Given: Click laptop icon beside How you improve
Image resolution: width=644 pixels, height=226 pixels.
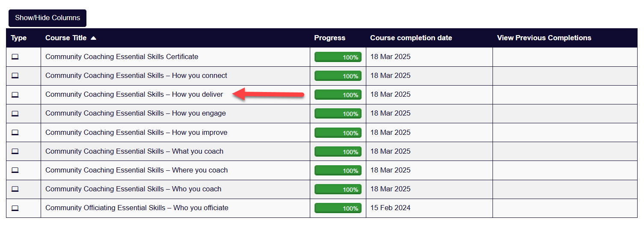Looking at the screenshot, I should tap(15, 133).
